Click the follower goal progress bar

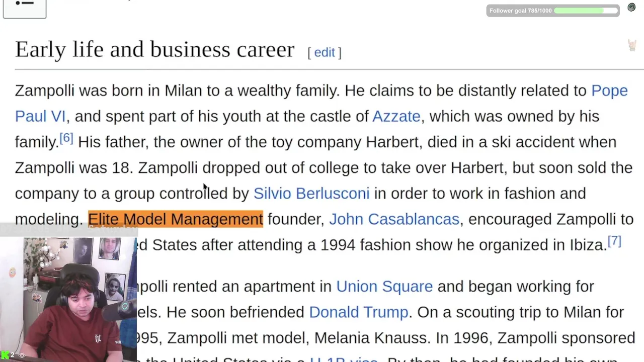coord(586,11)
